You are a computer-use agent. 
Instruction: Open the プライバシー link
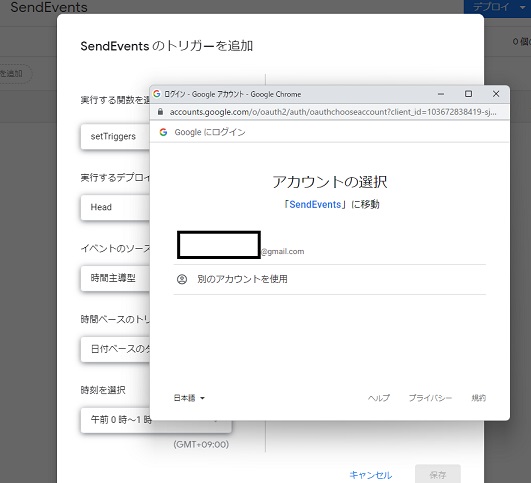(430, 398)
